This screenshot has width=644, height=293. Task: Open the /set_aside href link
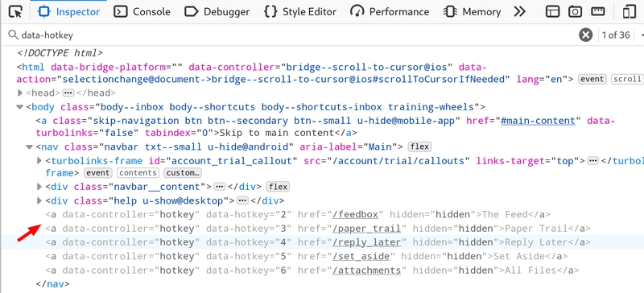(x=361, y=257)
